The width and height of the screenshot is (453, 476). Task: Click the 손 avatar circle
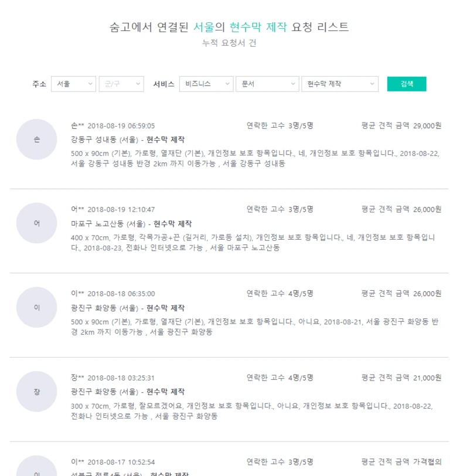click(37, 140)
